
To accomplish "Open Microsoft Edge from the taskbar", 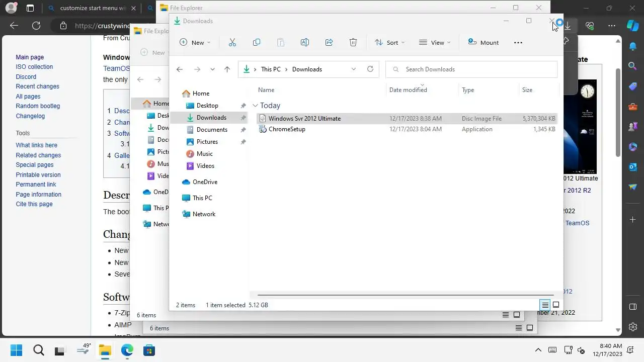I will point(127,350).
